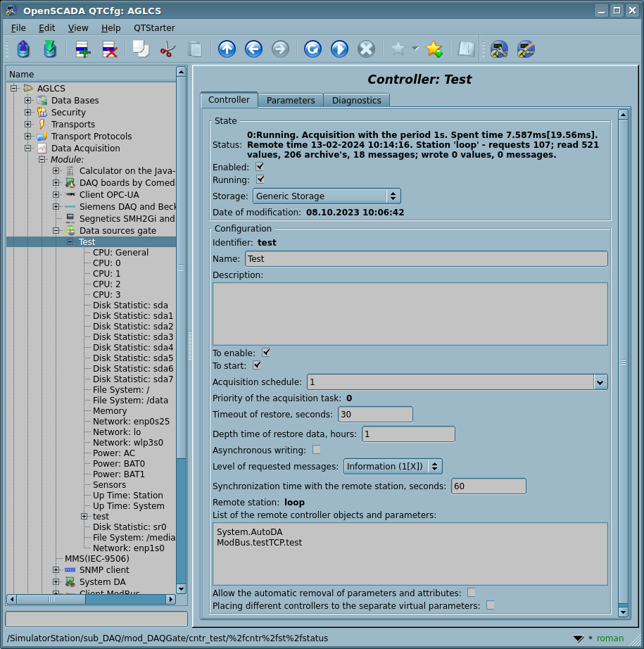Open the Edit menu
The width and height of the screenshot is (644, 649).
tap(46, 27)
